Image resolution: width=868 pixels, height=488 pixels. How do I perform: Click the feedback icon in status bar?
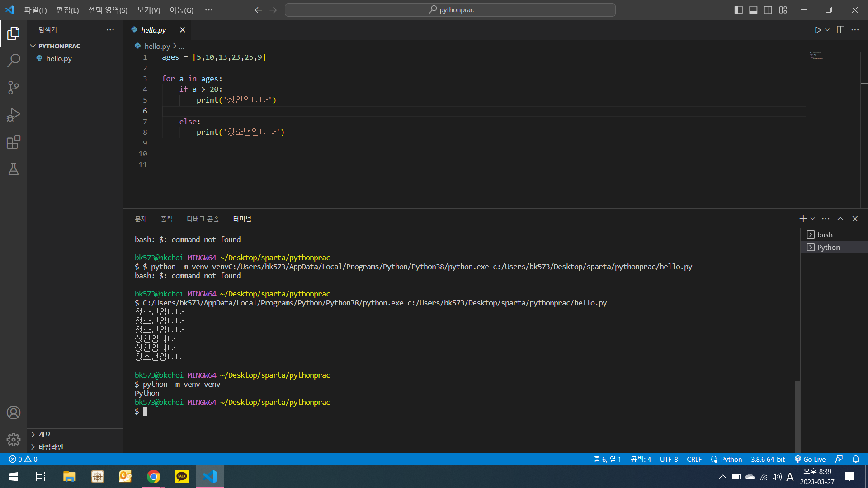pyautogui.click(x=839, y=459)
